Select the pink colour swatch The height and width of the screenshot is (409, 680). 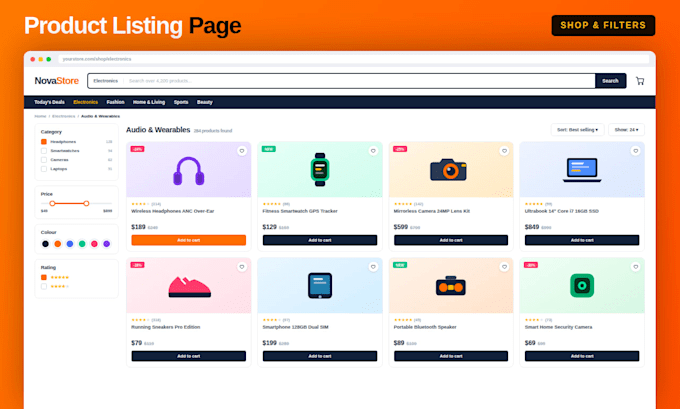pyautogui.click(x=94, y=244)
